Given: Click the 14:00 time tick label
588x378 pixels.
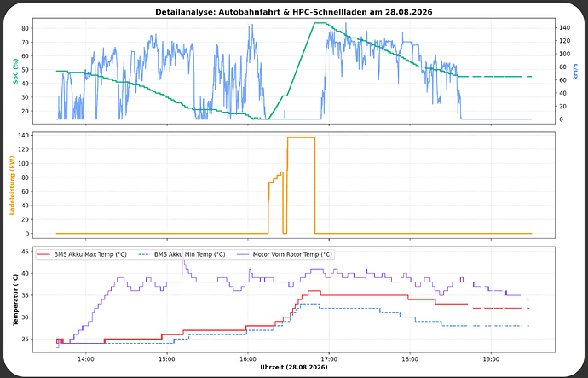Looking at the screenshot, I should [85, 359].
